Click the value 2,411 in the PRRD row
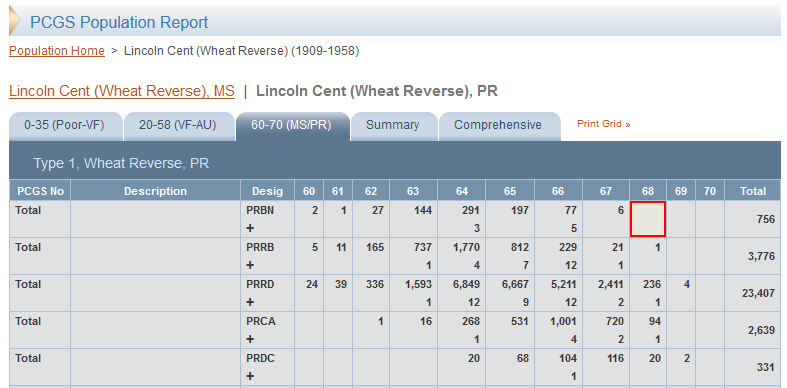Viewport: 787px width, 388px height. pyautogui.click(x=611, y=284)
